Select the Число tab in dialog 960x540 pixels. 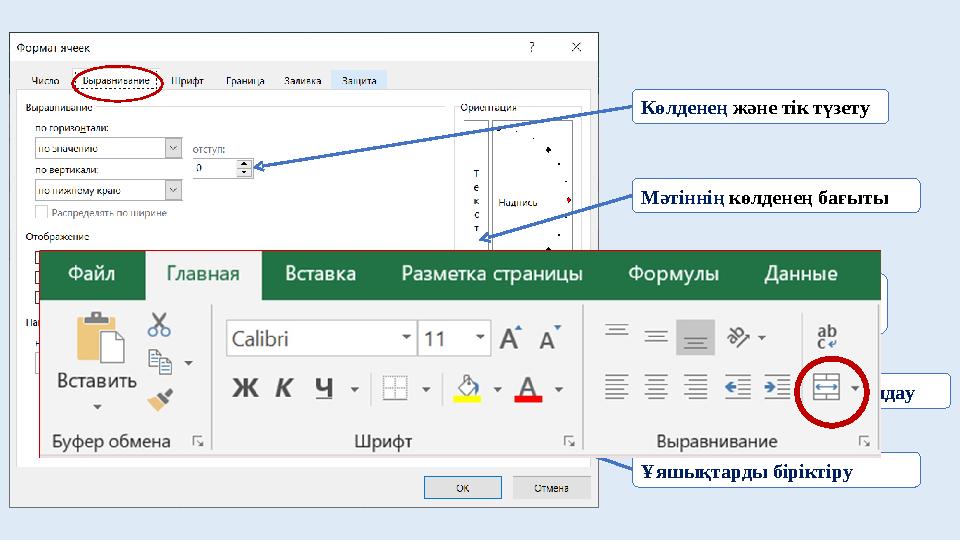[46, 81]
